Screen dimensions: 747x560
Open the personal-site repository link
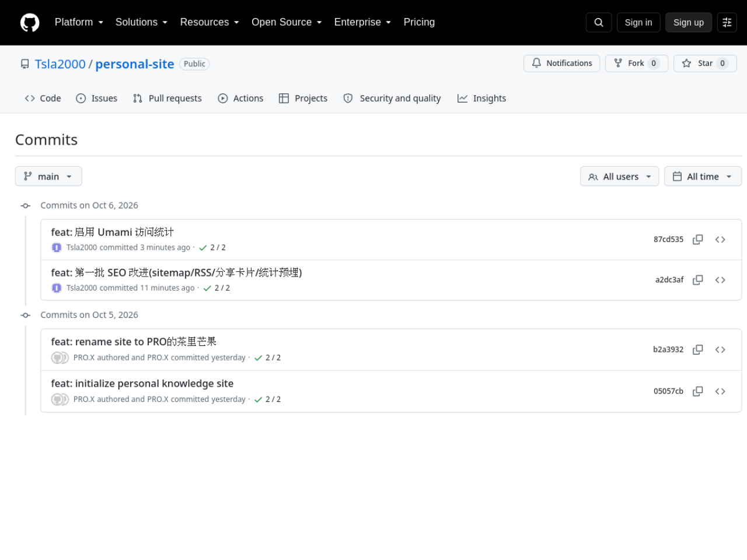tap(135, 64)
